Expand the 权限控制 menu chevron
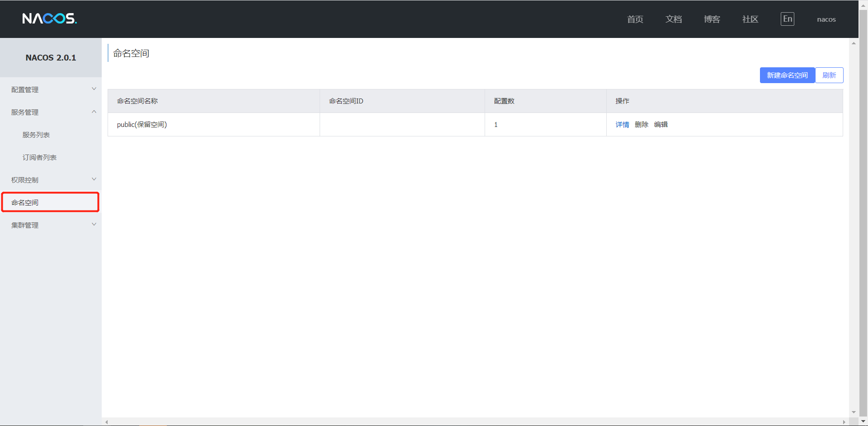Viewport: 868px width, 426px height. [94, 179]
